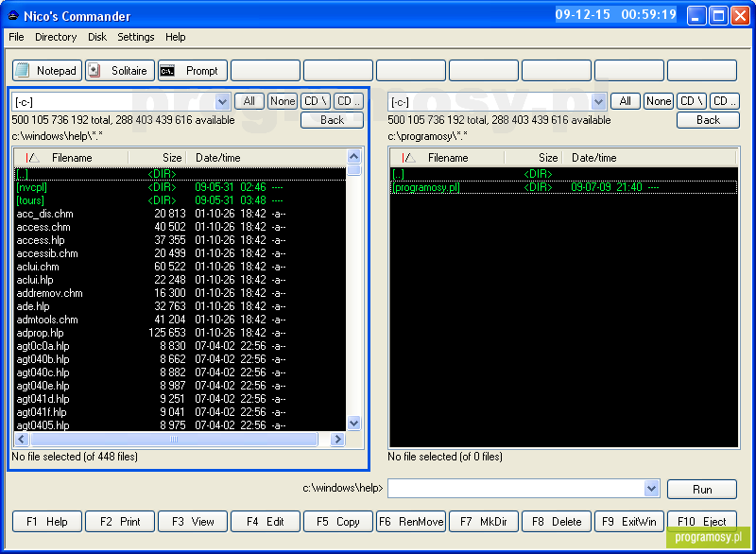
Task: Click the left panel None button
Action: pos(283,101)
